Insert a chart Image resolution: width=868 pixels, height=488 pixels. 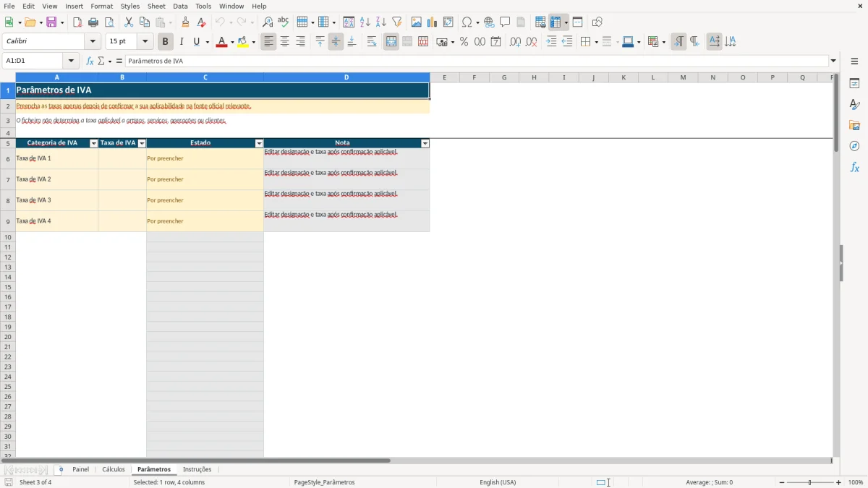[x=433, y=22]
